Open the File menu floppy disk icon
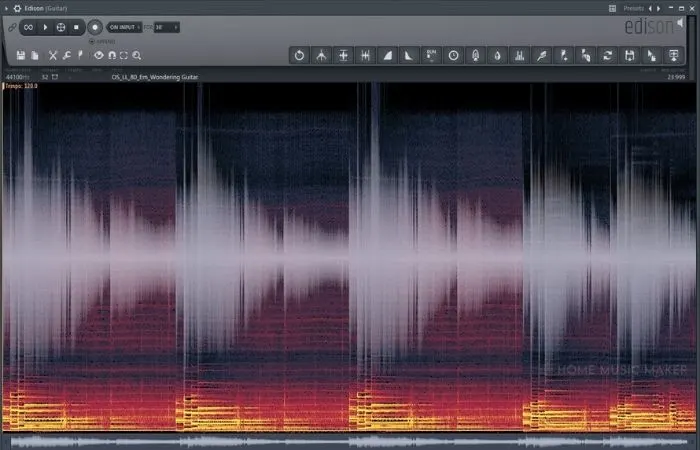The height and width of the screenshot is (450, 700). tap(21, 55)
